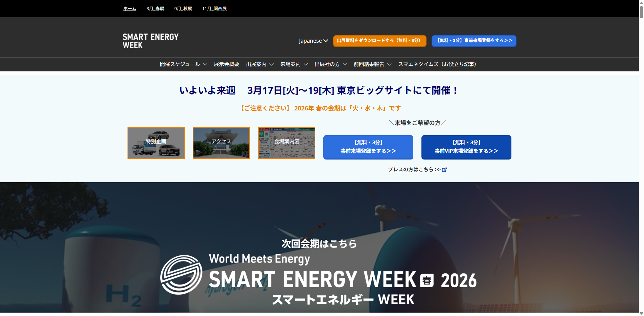Screen dimensions: 644x316
Task: Open the 会場案内図 floor map thumbnail
Action: point(286,143)
